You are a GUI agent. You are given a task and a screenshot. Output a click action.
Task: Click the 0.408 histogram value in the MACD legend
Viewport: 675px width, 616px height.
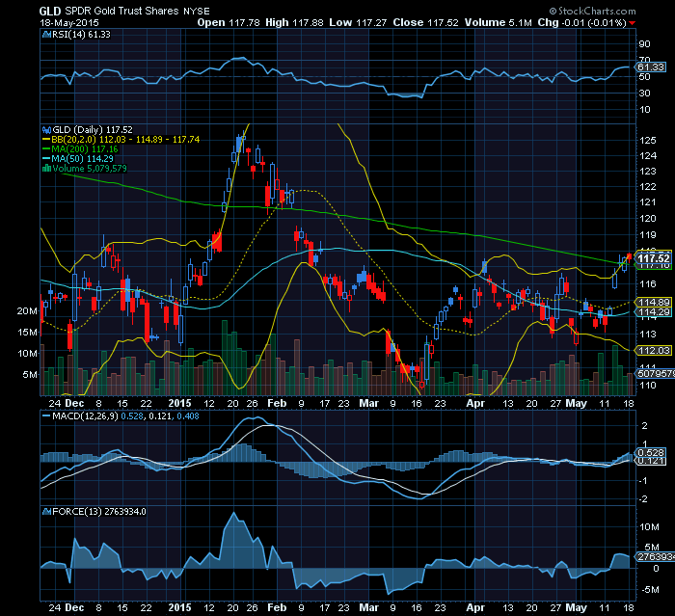tap(188, 416)
